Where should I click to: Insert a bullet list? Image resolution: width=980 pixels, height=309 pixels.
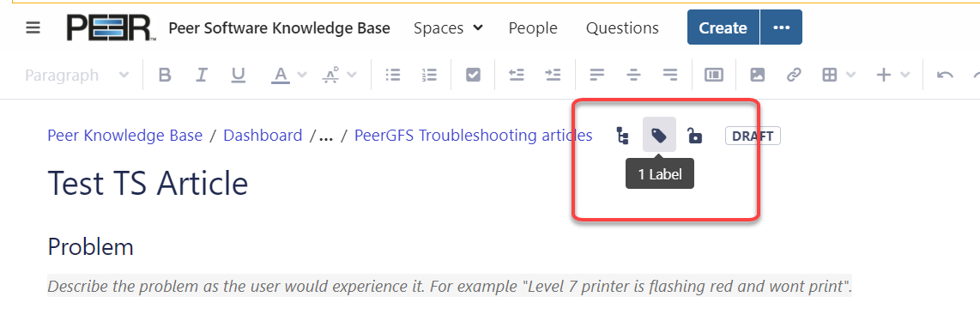pyautogui.click(x=393, y=76)
